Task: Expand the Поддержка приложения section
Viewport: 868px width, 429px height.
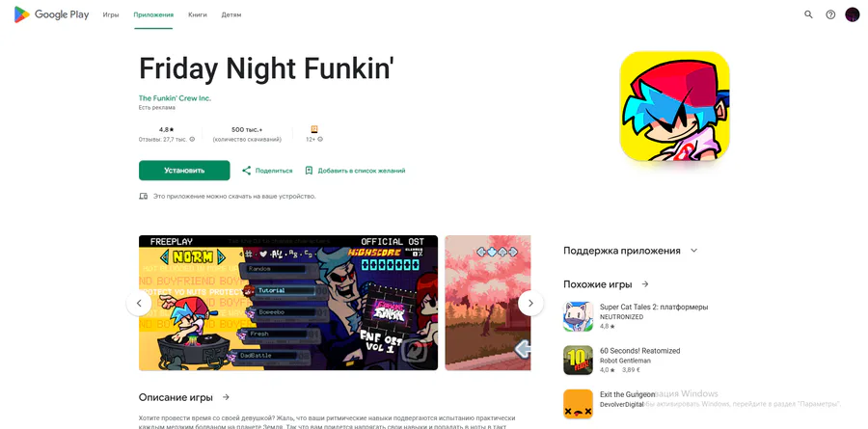Action: click(x=693, y=251)
